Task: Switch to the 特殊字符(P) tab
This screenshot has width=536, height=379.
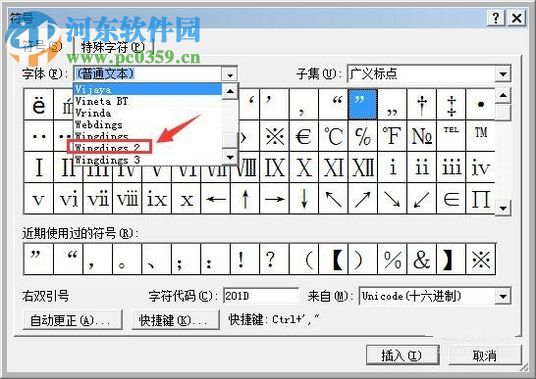Action: [x=113, y=47]
